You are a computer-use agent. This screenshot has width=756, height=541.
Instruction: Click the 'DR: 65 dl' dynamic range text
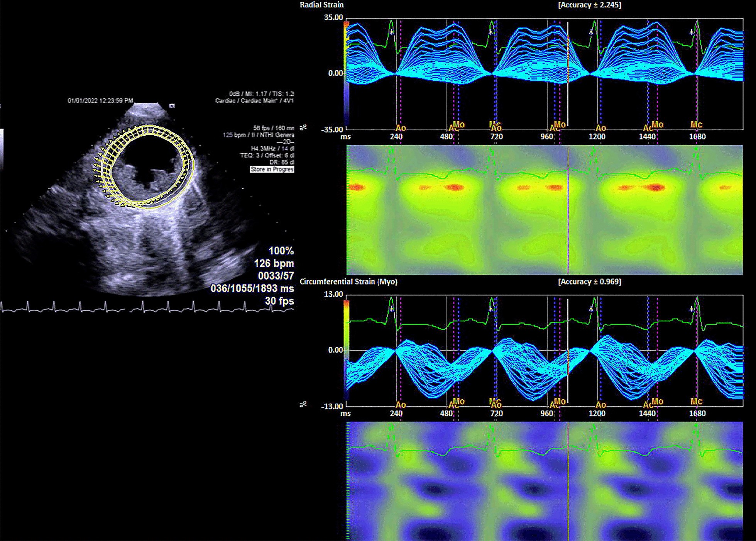[282, 163]
